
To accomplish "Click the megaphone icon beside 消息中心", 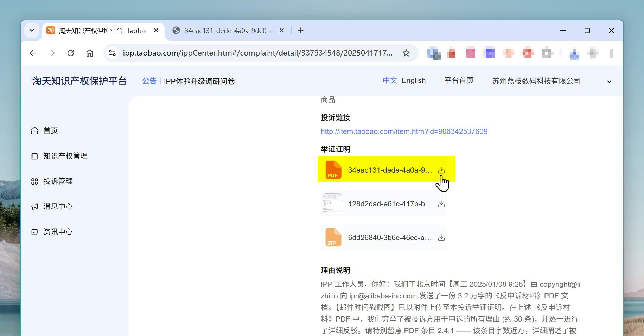I will click(34, 207).
